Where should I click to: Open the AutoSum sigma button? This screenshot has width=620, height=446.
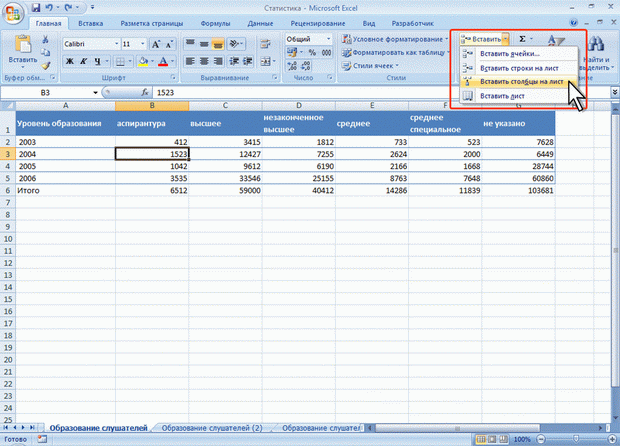(522, 39)
